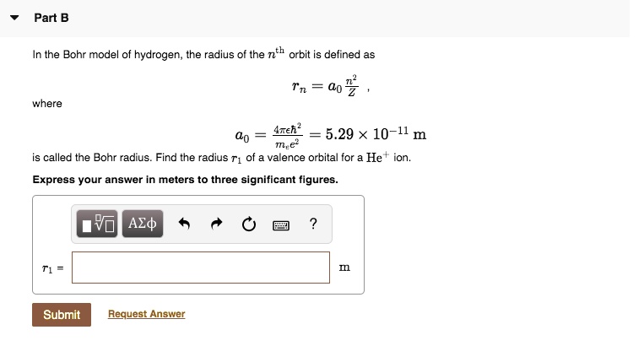Click the three significant figures instruction
Viewport: 644px width, 346px height.
(185, 180)
